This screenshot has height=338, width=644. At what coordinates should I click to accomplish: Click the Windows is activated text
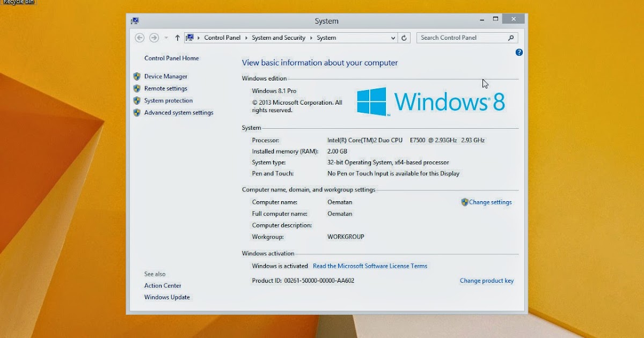pyautogui.click(x=280, y=266)
